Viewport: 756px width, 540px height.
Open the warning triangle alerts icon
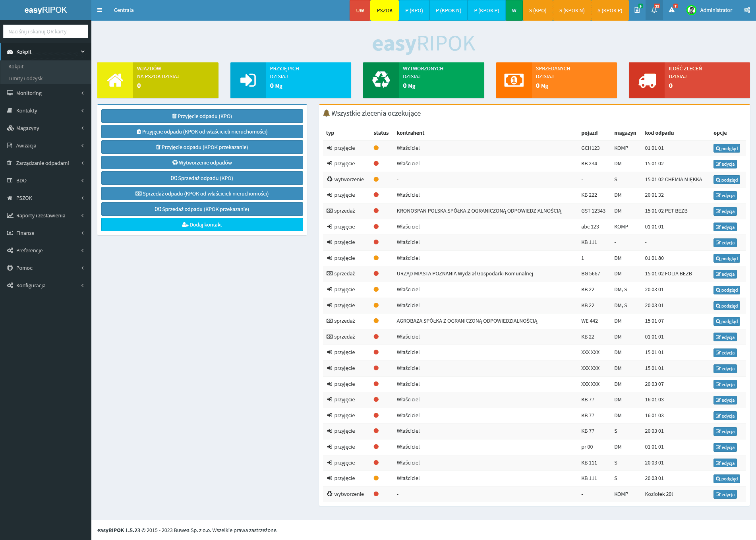(x=672, y=10)
